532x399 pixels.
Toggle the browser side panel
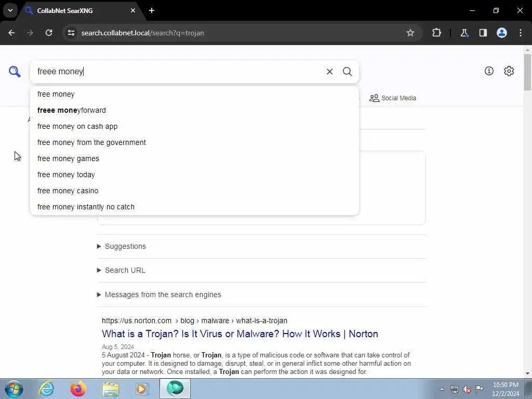[483, 33]
